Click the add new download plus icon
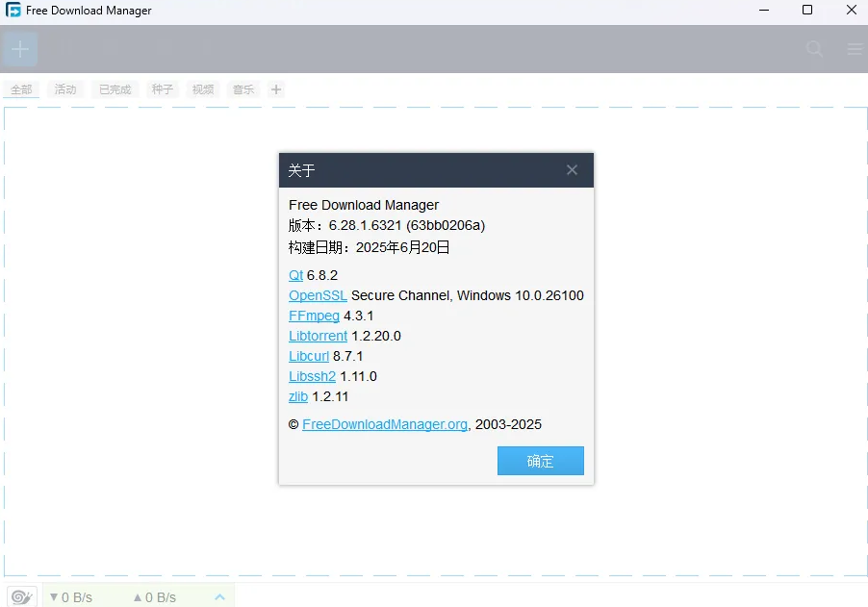Image resolution: width=868 pixels, height=607 pixels. coord(19,48)
